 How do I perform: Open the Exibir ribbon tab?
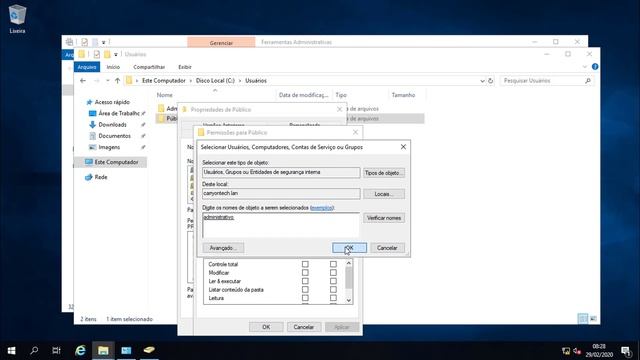[x=185, y=67]
